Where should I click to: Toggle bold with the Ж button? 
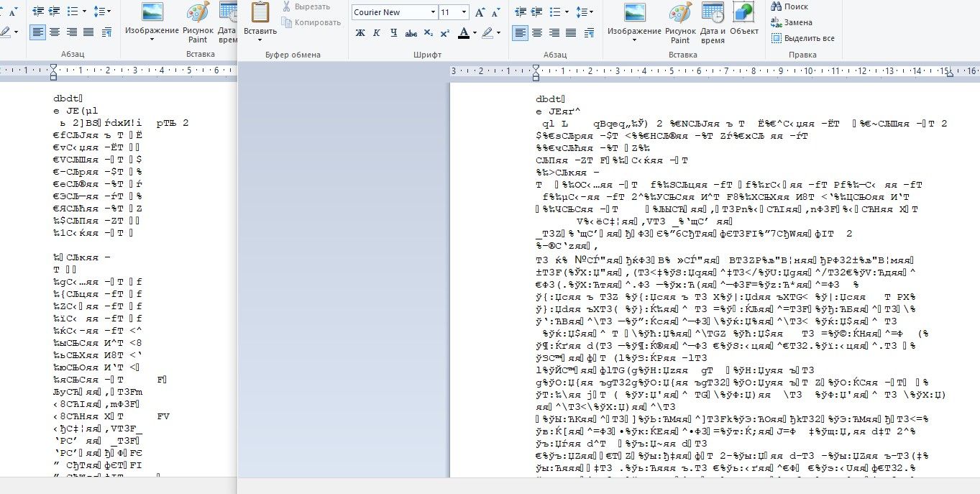(x=360, y=33)
